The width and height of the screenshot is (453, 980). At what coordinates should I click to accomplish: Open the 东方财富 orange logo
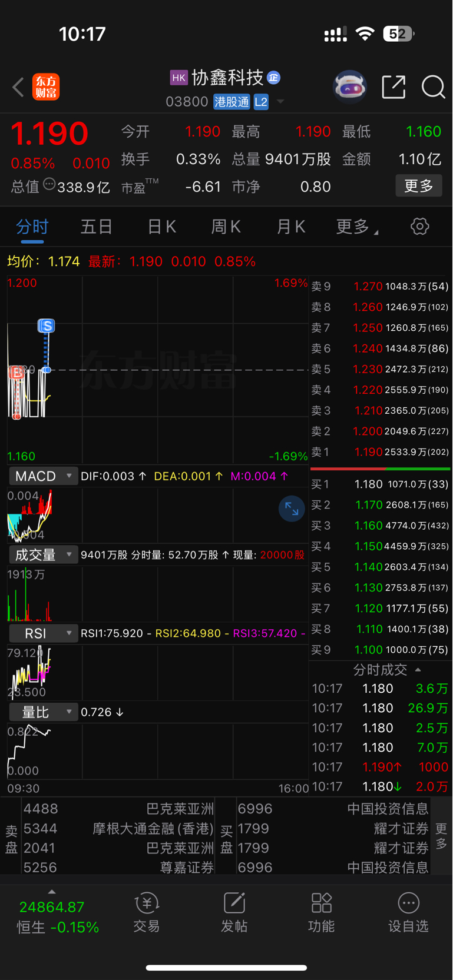46,87
